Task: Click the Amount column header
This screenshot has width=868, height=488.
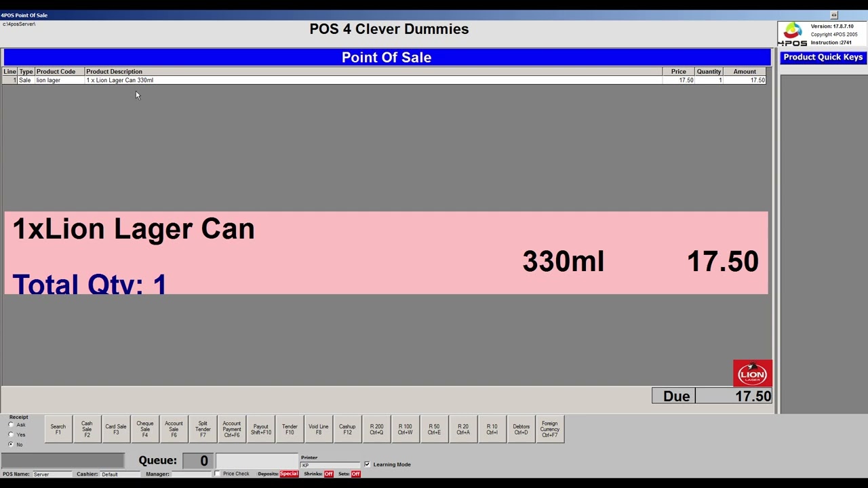Action: [x=745, y=71]
